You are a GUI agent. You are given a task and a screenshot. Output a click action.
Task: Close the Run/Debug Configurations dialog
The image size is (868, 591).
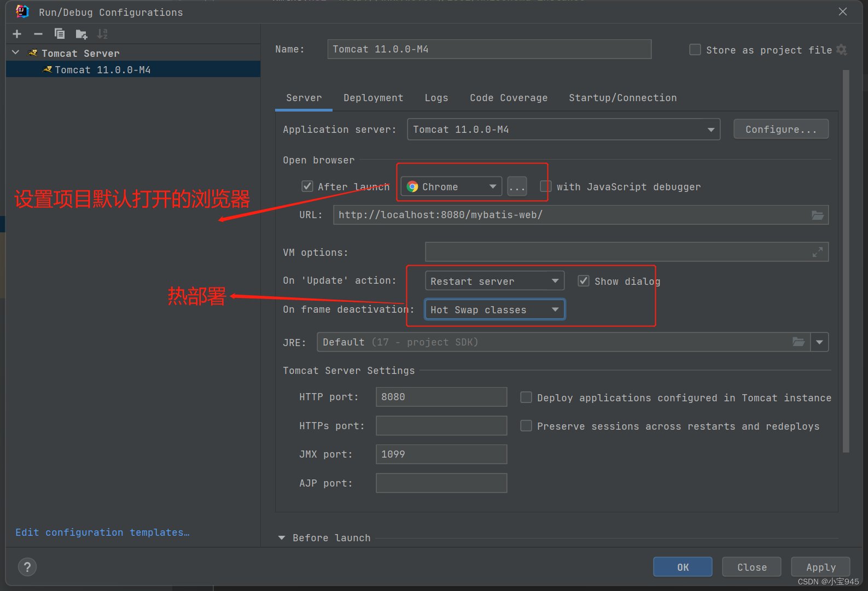click(843, 11)
